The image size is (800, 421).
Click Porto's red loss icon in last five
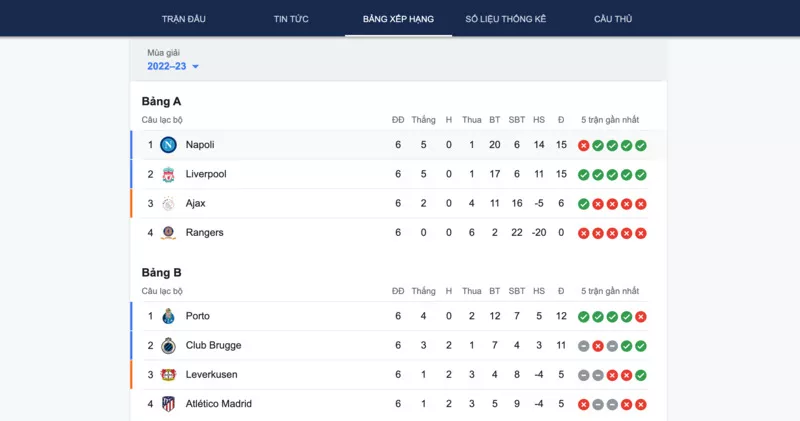tap(641, 317)
